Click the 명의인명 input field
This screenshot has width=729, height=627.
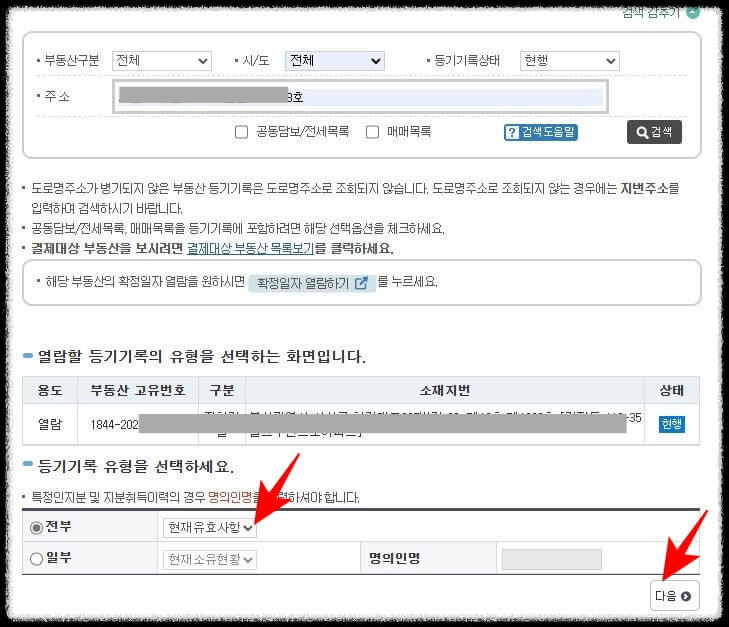[x=552, y=559]
